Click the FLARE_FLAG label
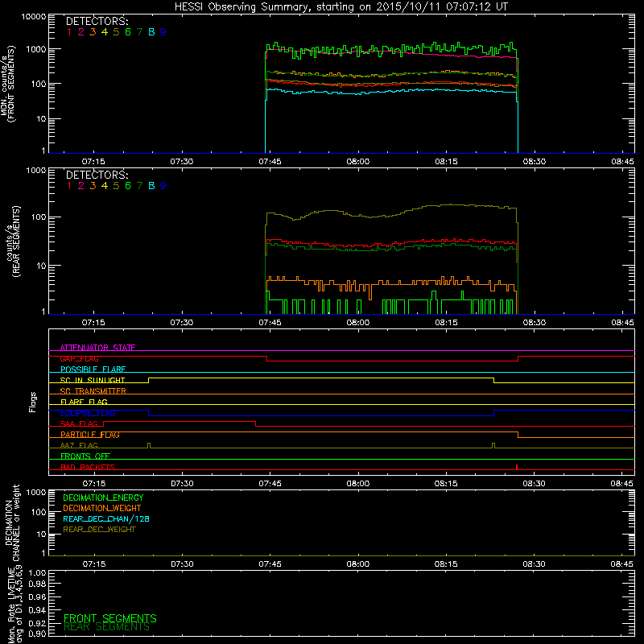644x644 pixels. pos(84,402)
